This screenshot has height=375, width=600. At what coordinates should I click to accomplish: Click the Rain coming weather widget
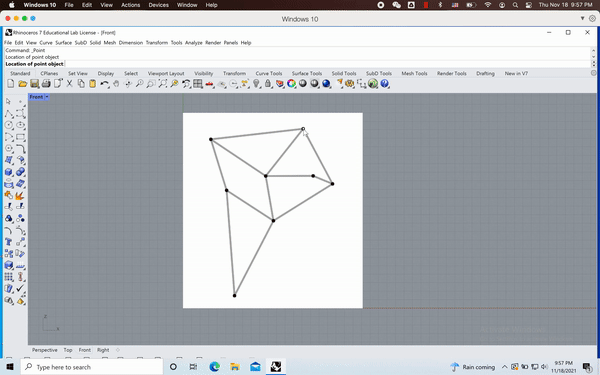pos(473,367)
